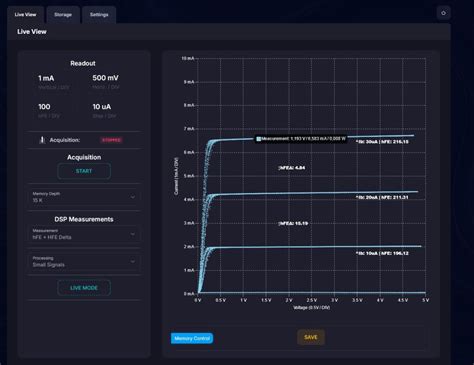Click the hFE 211.31 curve label
The image size is (474, 365).
(x=382, y=197)
